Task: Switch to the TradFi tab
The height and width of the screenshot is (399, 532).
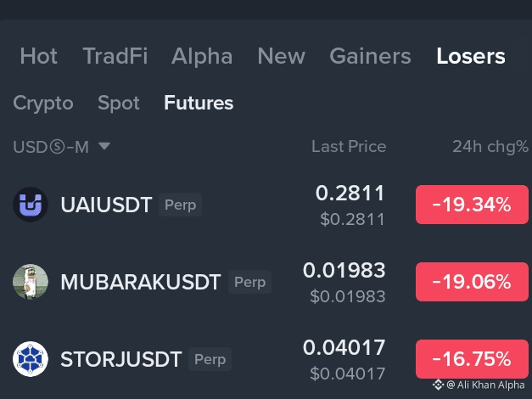Action: point(115,56)
